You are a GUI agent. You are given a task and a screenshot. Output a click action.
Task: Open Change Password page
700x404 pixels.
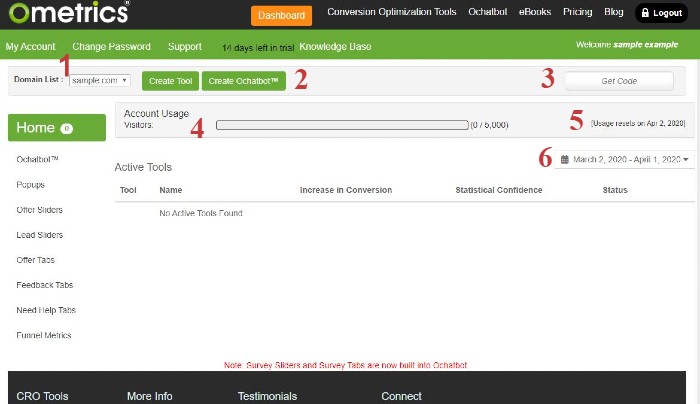point(111,46)
